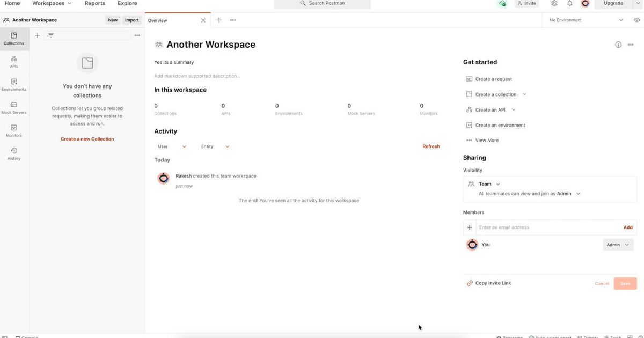Viewport: 644px width, 338px height.
Task: Open the Explore menu
Action: 127,3
